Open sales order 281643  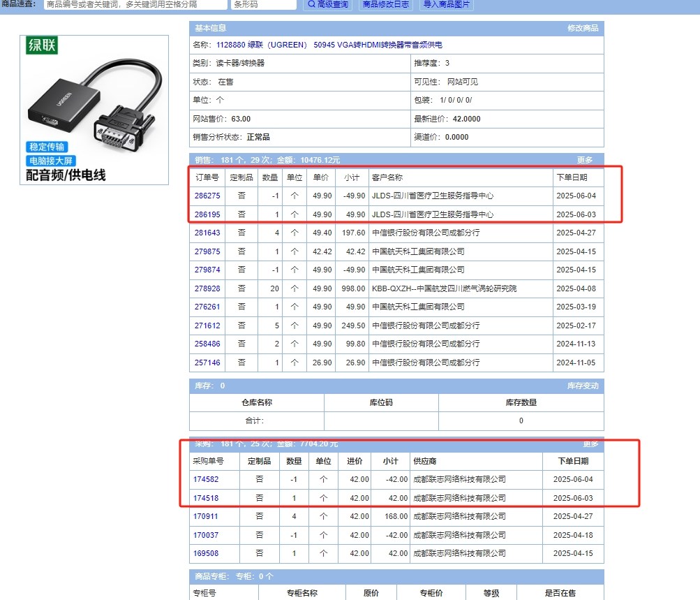207,233
